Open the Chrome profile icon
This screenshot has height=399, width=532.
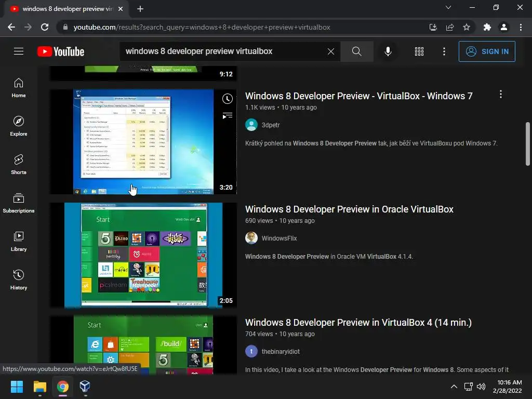pos(504,27)
